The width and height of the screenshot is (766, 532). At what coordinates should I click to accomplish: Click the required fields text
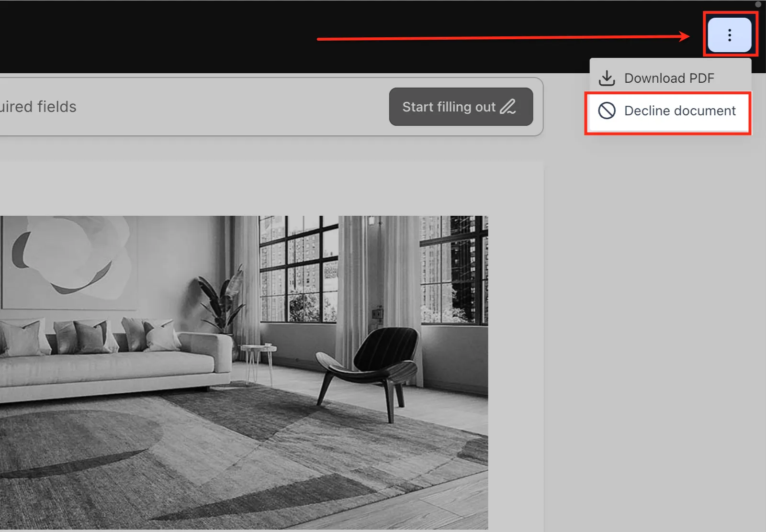coord(38,107)
